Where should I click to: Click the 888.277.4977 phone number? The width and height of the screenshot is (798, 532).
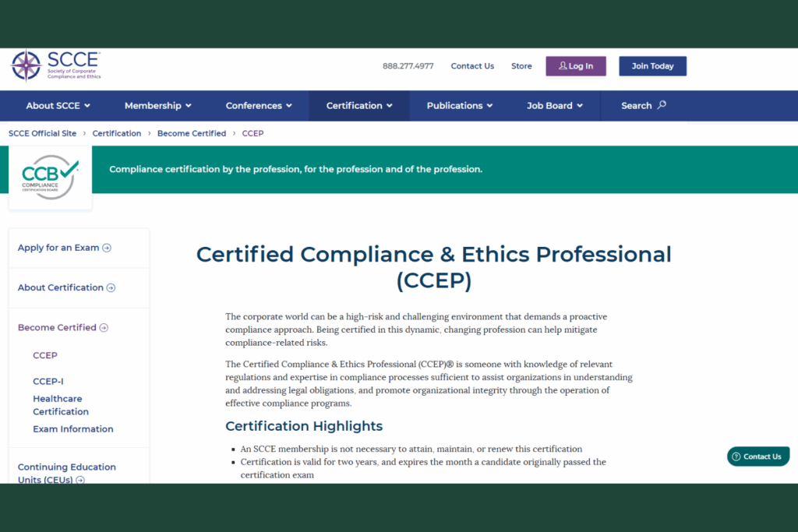(408, 66)
